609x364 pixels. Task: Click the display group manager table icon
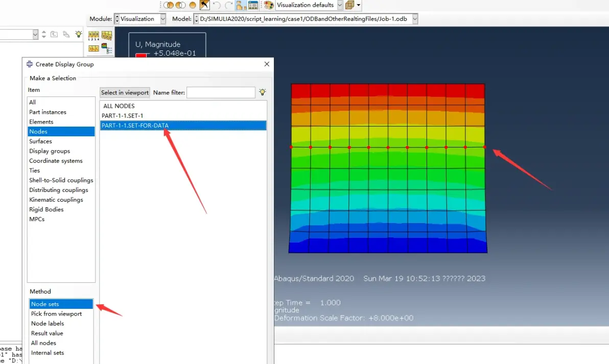coord(253,5)
